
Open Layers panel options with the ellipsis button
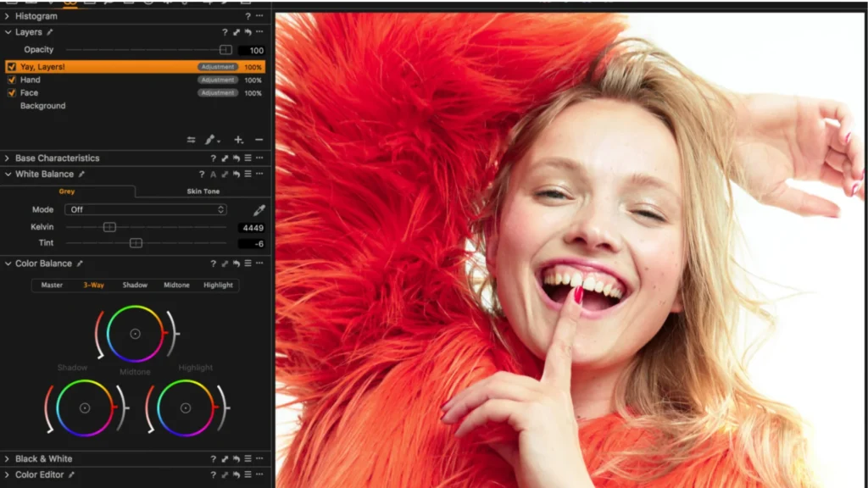pos(259,31)
